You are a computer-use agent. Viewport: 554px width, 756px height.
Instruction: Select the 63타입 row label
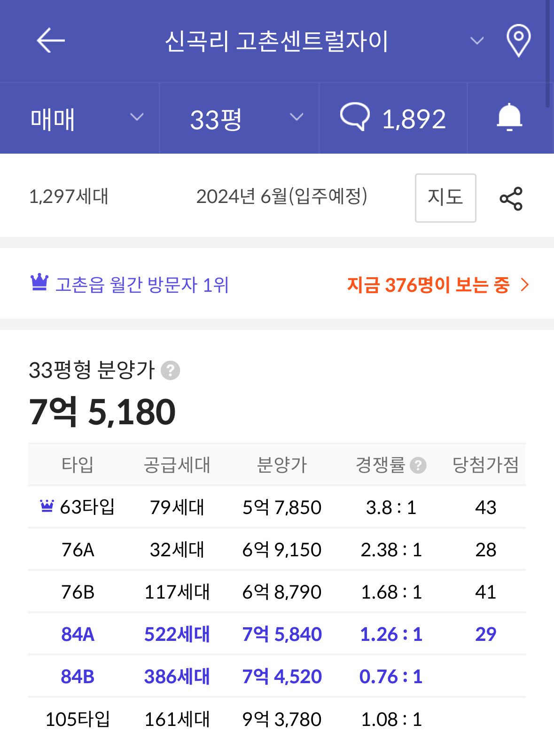coord(87,507)
